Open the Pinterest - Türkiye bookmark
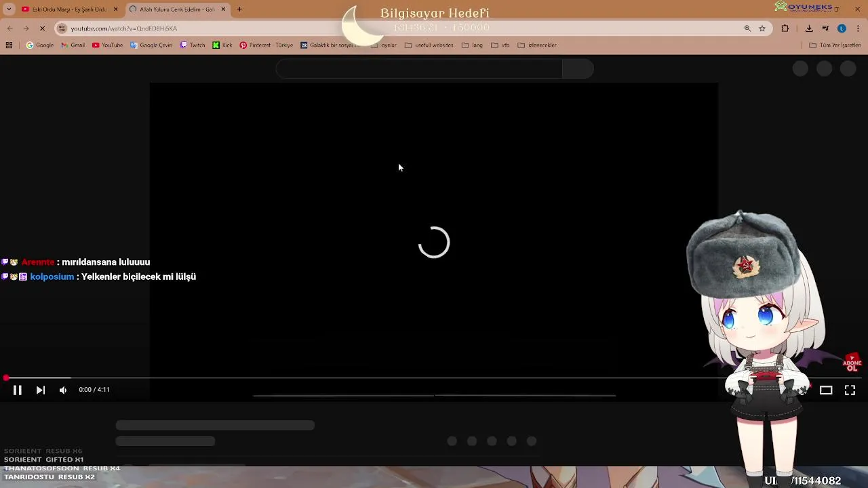Image resolution: width=868 pixels, height=488 pixels. (x=267, y=45)
